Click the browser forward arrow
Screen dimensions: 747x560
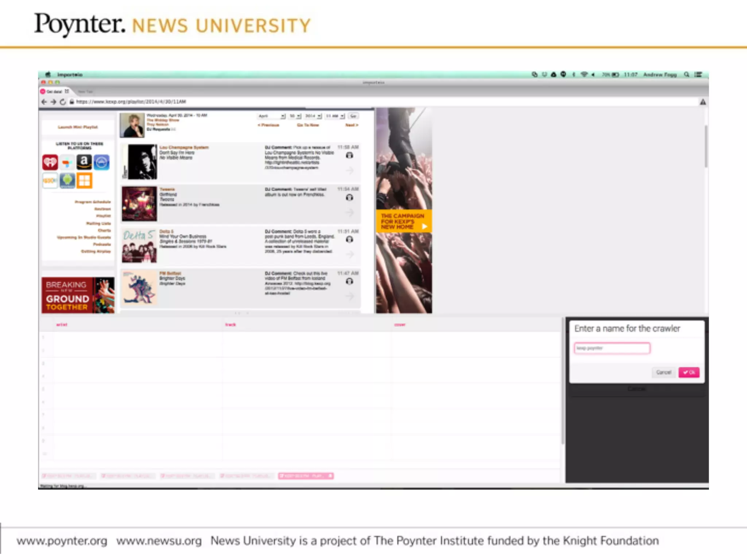(x=53, y=102)
